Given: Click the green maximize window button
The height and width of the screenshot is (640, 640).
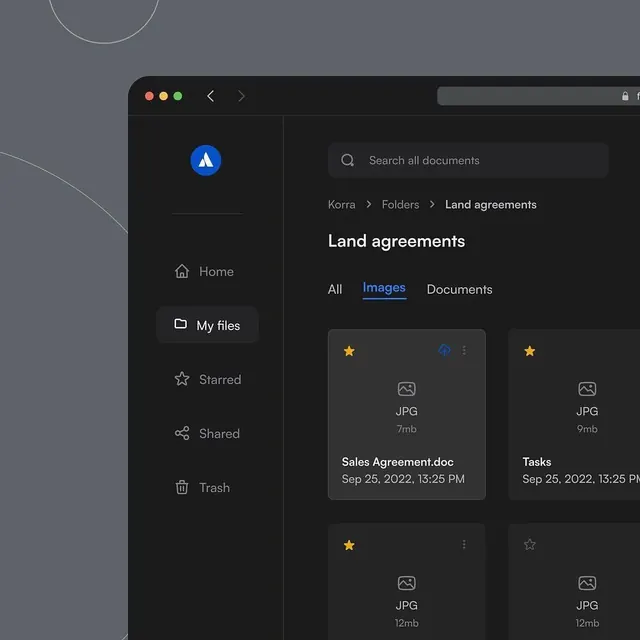Looking at the screenshot, I should [x=178, y=96].
